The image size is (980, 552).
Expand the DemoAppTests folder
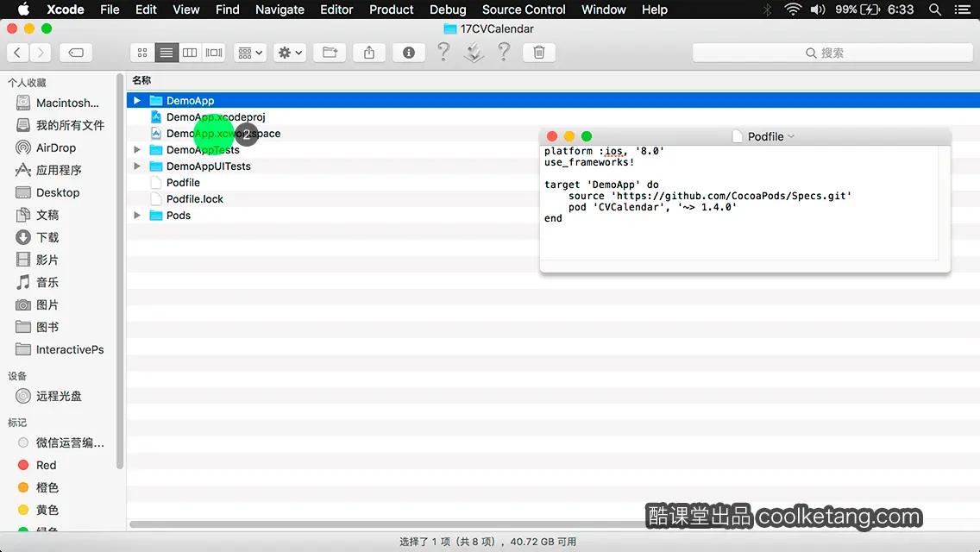pos(137,149)
